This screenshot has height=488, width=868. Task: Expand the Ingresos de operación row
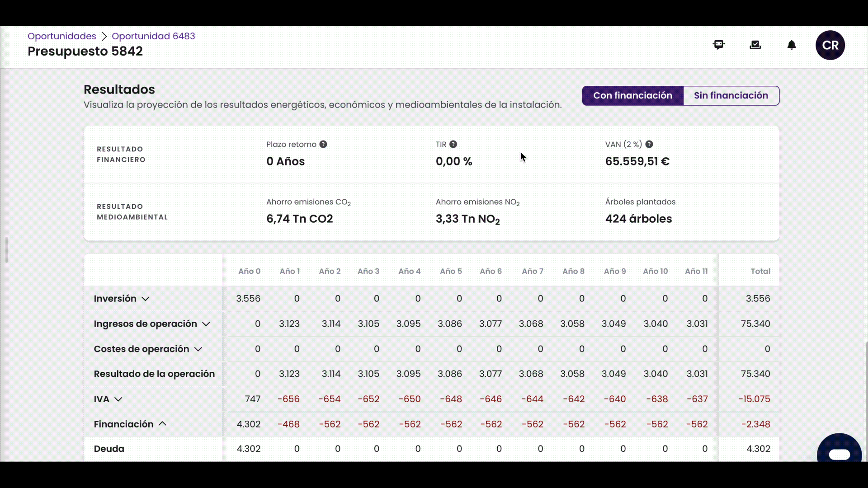coord(206,324)
